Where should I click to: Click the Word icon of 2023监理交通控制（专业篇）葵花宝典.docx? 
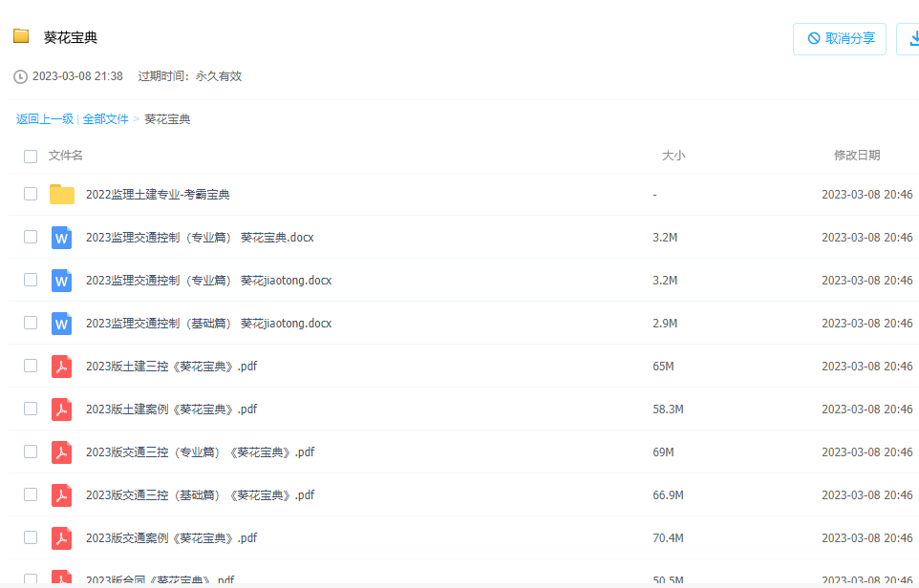coord(61,237)
